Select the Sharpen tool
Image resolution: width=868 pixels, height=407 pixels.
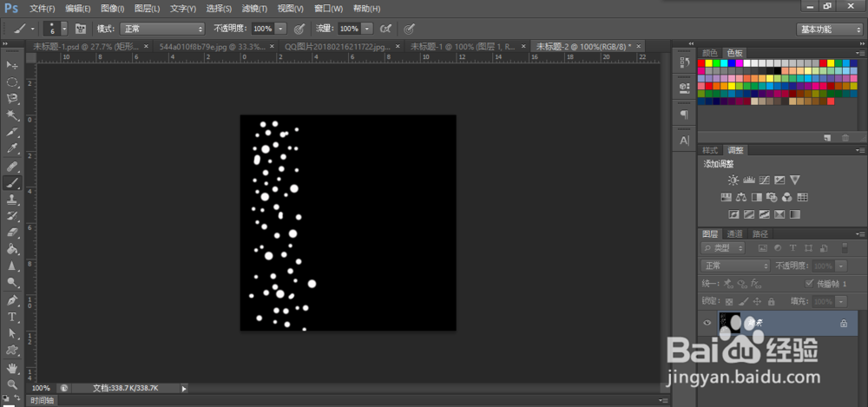click(x=12, y=266)
